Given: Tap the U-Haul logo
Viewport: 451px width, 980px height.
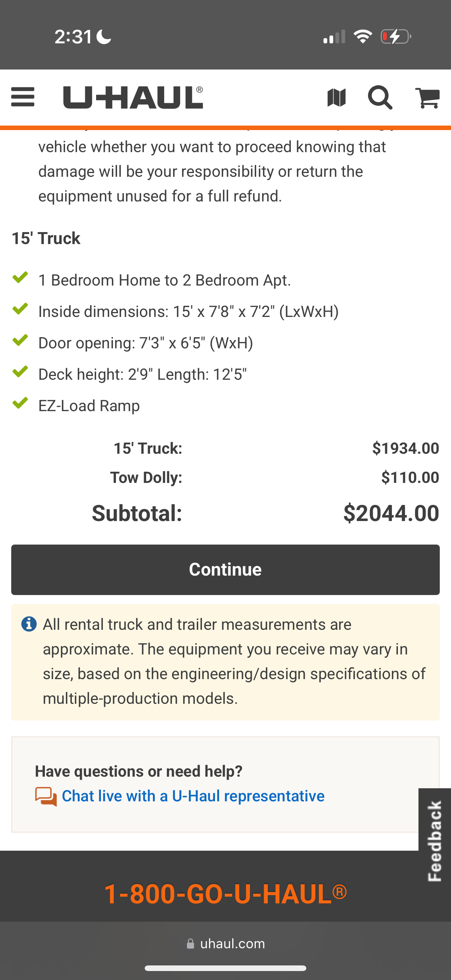Looking at the screenshot, I should pyautogui.click(x=133, y=98).
